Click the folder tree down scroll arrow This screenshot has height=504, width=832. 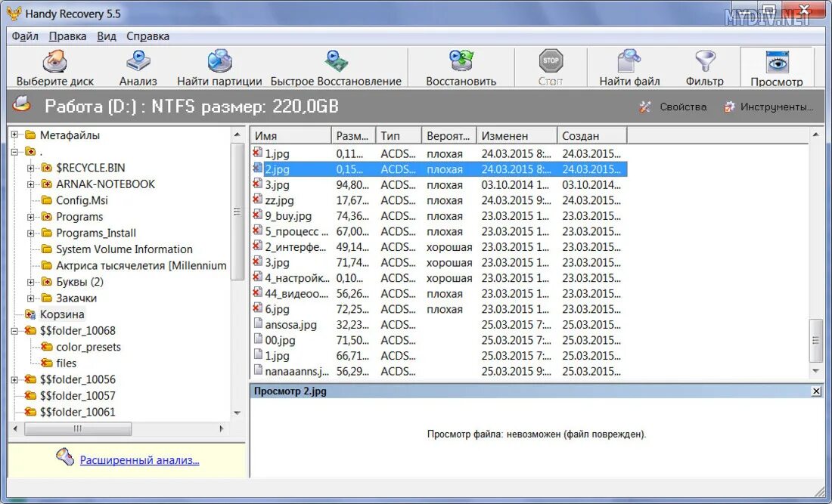click(237, 413)
